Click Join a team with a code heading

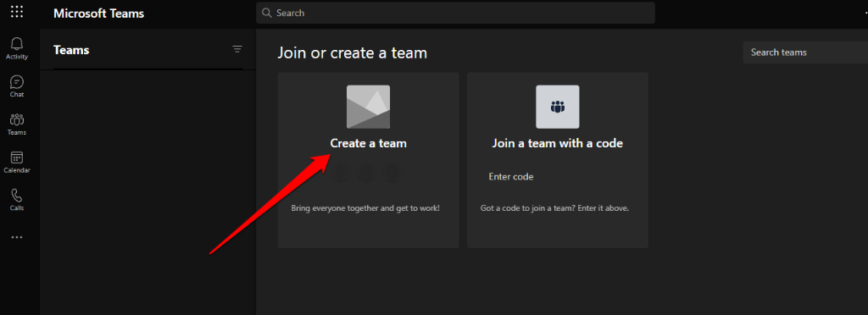[558, 143]
